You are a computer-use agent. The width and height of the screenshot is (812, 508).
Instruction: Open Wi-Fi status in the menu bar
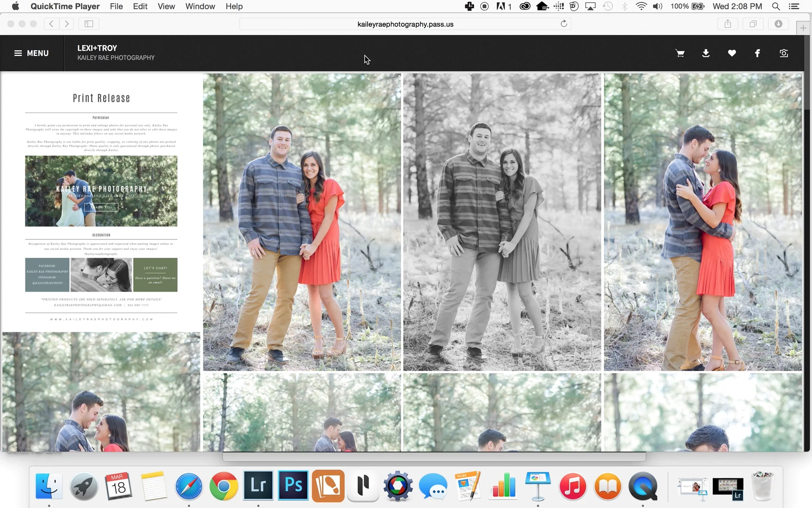[x=641, y=6]
